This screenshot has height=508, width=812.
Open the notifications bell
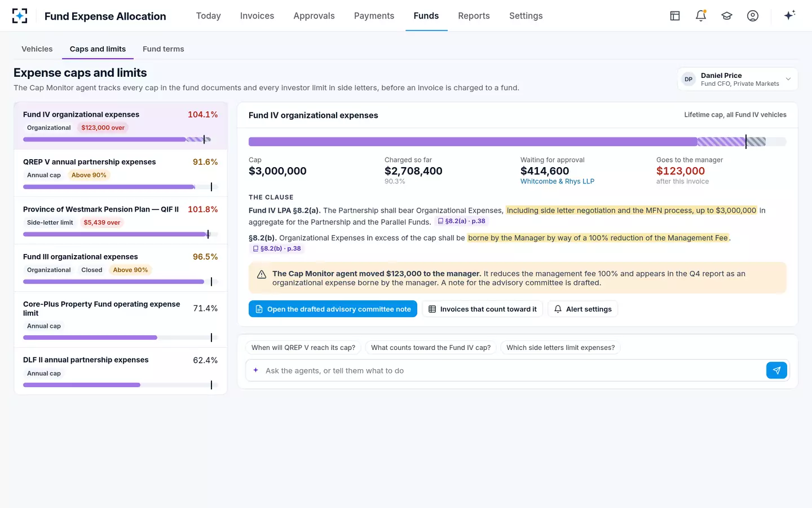(701, 16)
